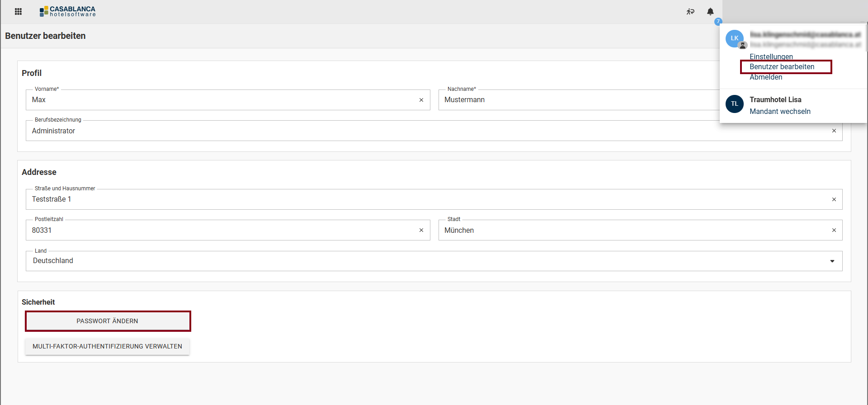Clear the Berufsbezeichnung field with its X
Viewport: 868px width, 405px height.
(x=834, y=131)
